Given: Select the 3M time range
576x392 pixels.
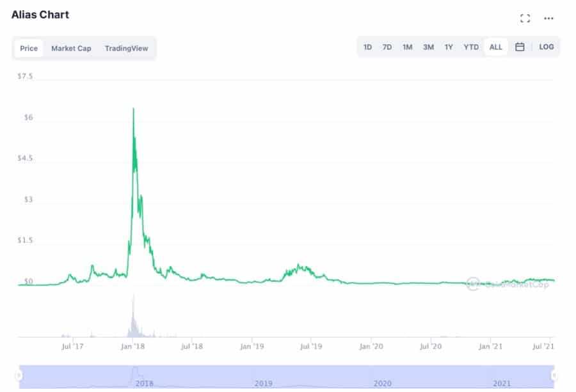Looking at the screenshot, I should pyautogui.click(x=428, y=47).
